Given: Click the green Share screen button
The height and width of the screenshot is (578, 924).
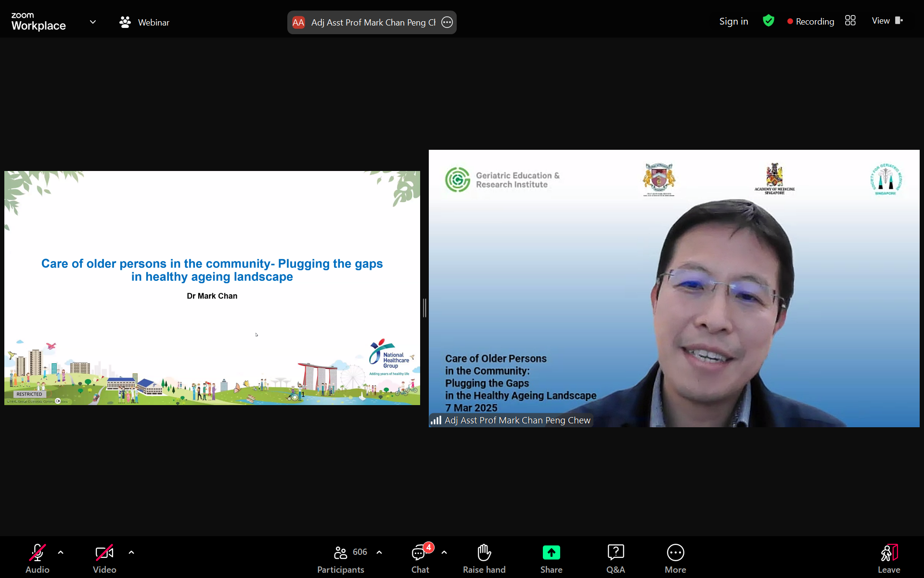Looking at the screenshot, I should pos(551,552).
